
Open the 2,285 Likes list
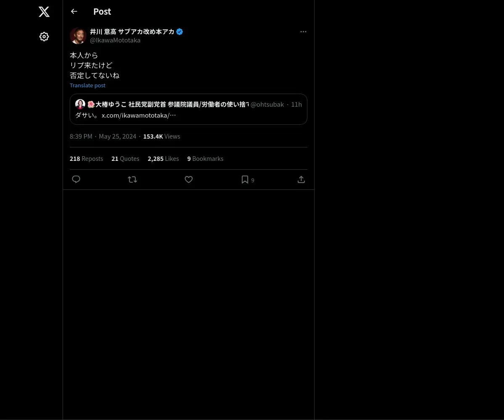163,159
